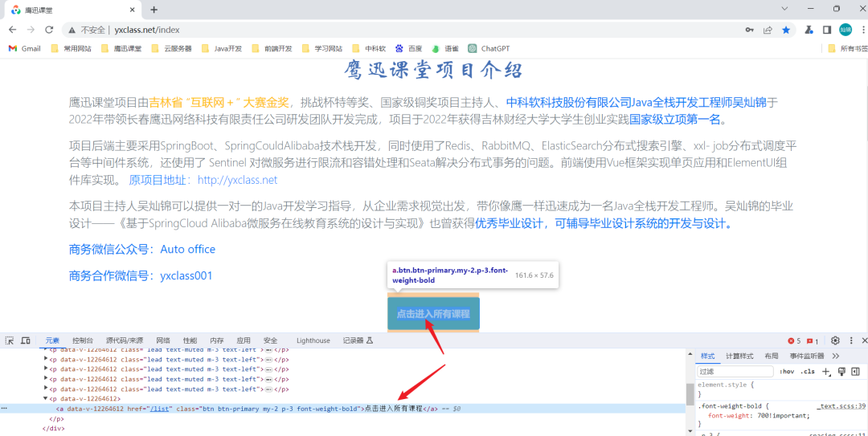Switch to the 安全 DevTools tab
868x436 pixels.
[270, 340]
